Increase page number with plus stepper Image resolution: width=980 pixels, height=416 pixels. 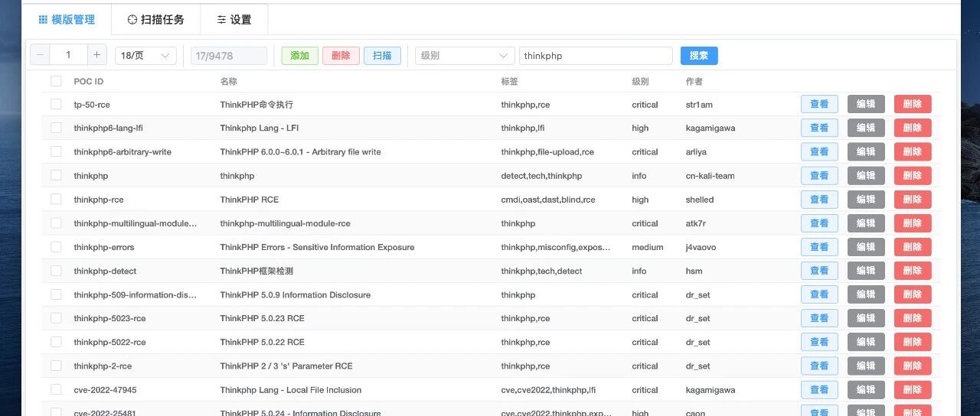(x=96, y=55)
